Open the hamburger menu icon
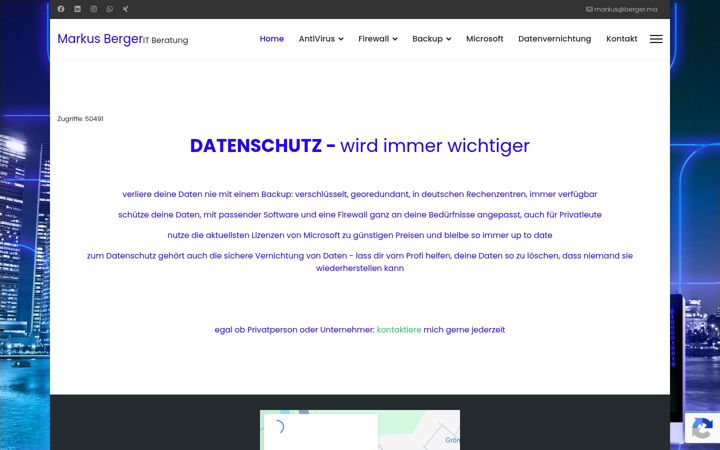The height and width of the screenshot is (450, 720). tap(656, 39)
